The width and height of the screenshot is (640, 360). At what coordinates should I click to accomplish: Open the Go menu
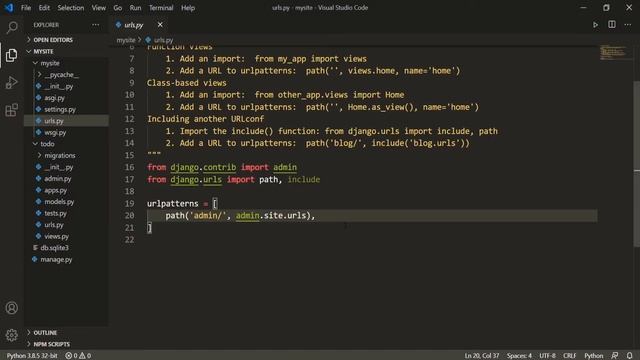tap(118, 8)
